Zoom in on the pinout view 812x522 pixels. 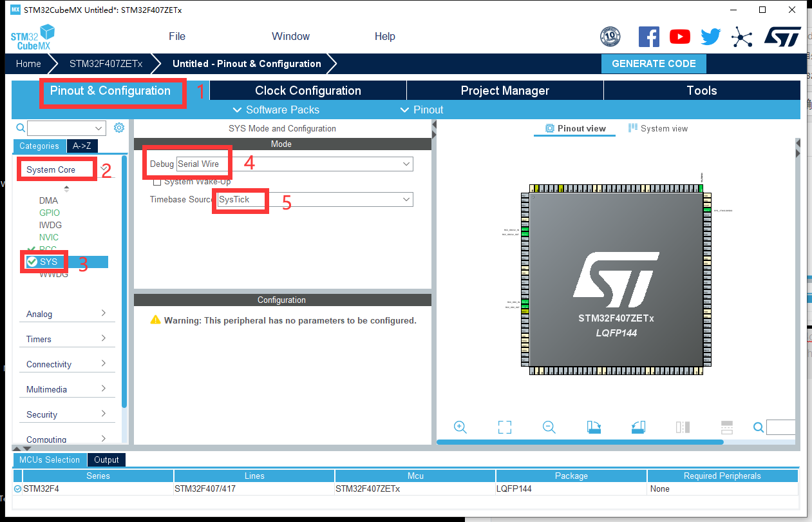coord(460,427)
